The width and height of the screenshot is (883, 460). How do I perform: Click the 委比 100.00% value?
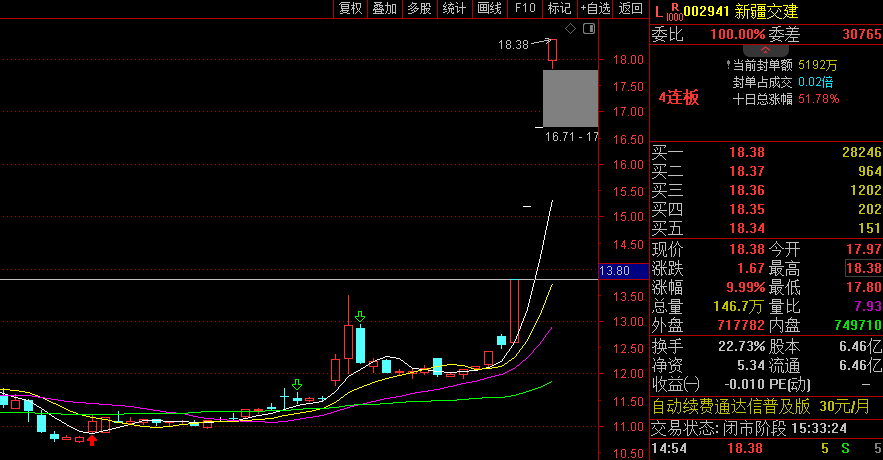click(x=737, y=34)
